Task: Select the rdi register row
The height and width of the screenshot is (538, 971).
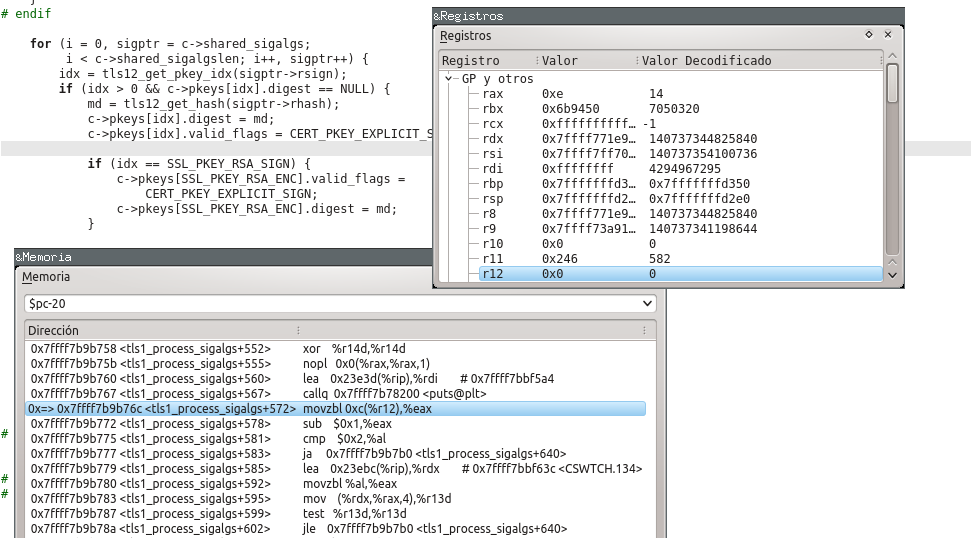Action: point(681,168)
